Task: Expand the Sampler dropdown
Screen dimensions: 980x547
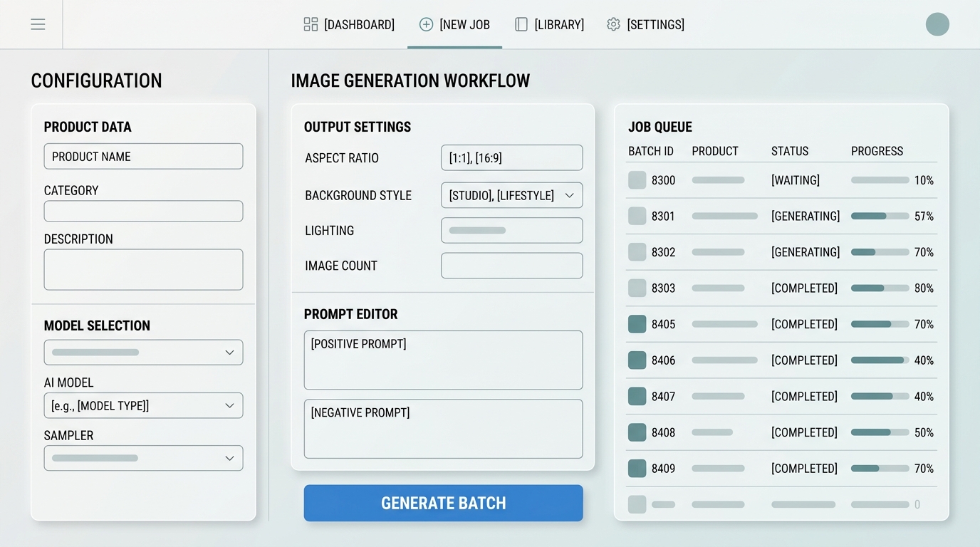Action: click(143, 458)
